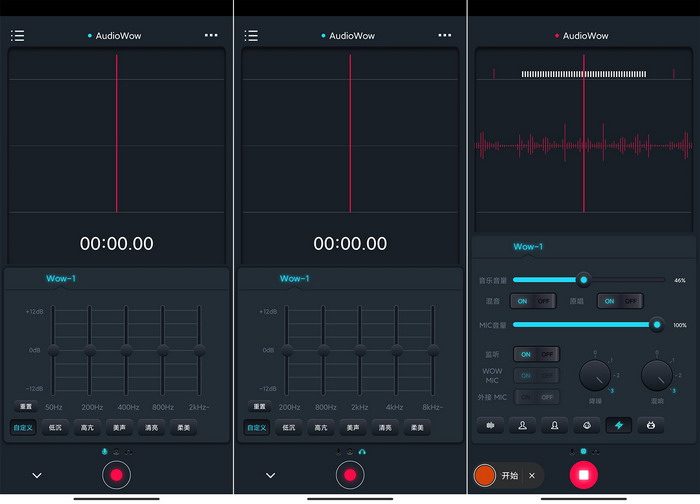The width and height of the screenshot is (700, 504).
Task: Select lightning bolt voice effect icon
Action: pyautogui.click(x=619, y=425)
